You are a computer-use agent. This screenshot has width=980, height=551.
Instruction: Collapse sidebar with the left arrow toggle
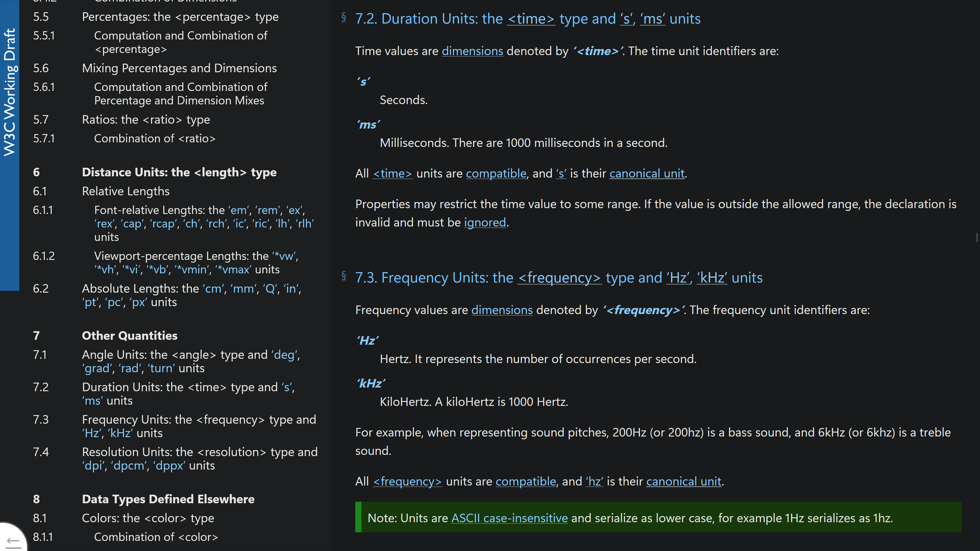[x=13, y=541]
